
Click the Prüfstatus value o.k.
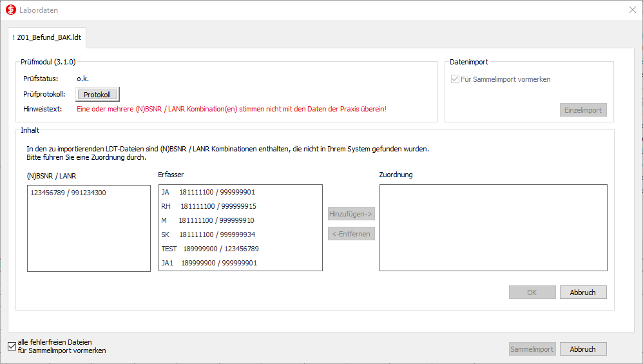pos(83,79)
